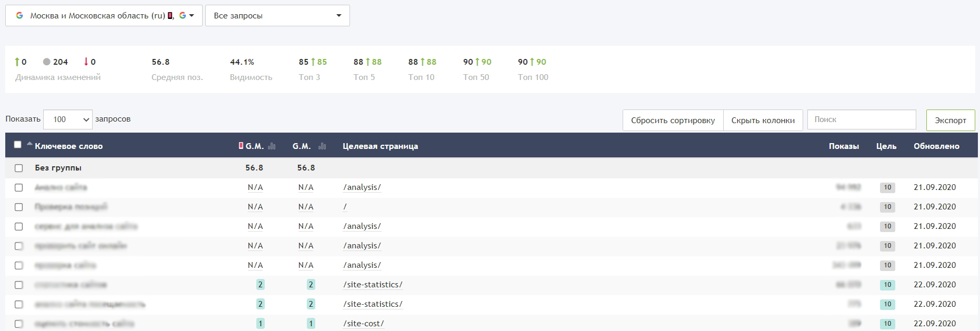Expand the Все запросы dropdown

click(277, 16)
